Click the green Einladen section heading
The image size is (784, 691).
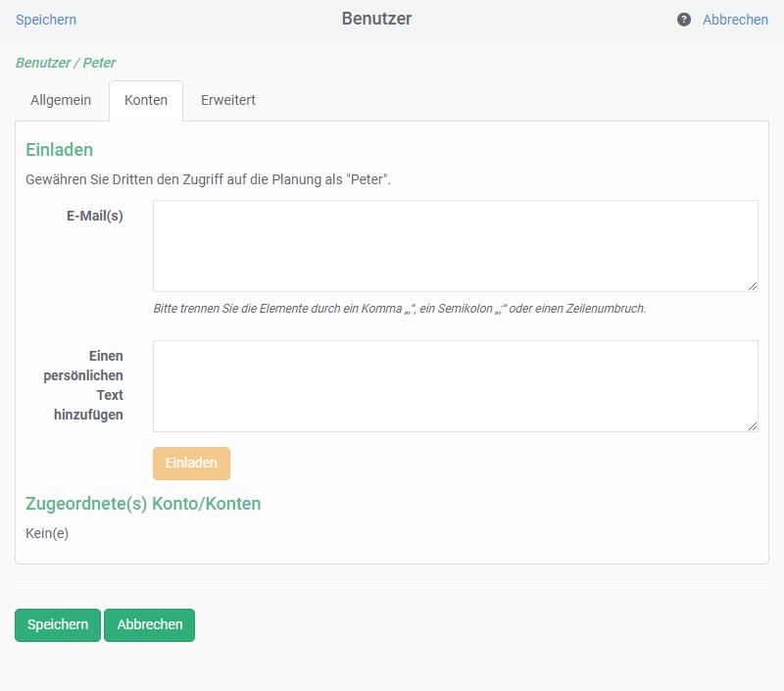point(60,150)
